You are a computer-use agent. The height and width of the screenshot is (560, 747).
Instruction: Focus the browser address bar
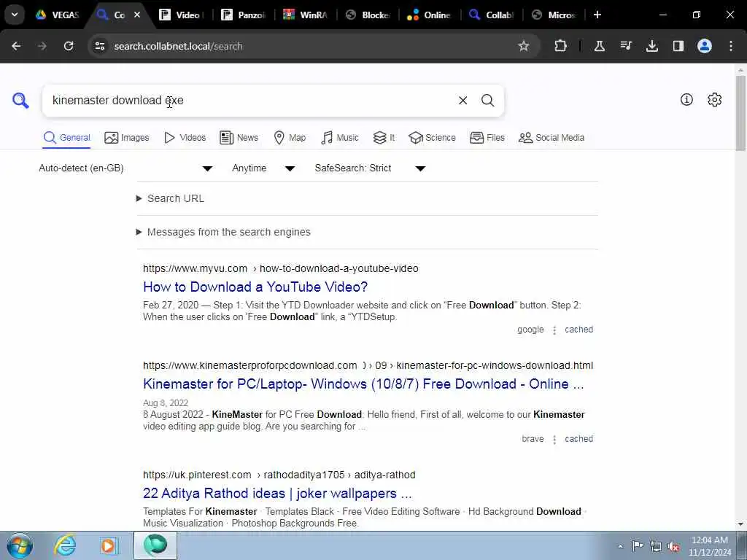pyautogui.click(x=305, y=46)
